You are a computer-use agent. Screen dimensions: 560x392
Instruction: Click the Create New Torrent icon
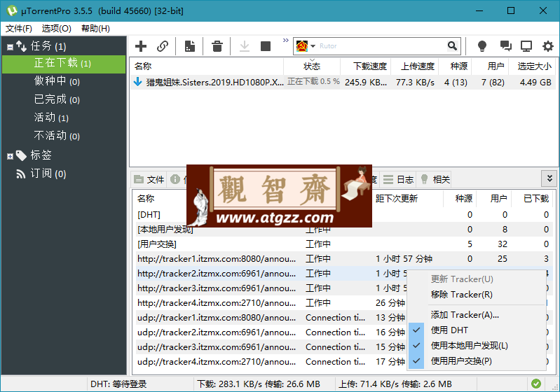coord(190,46)
